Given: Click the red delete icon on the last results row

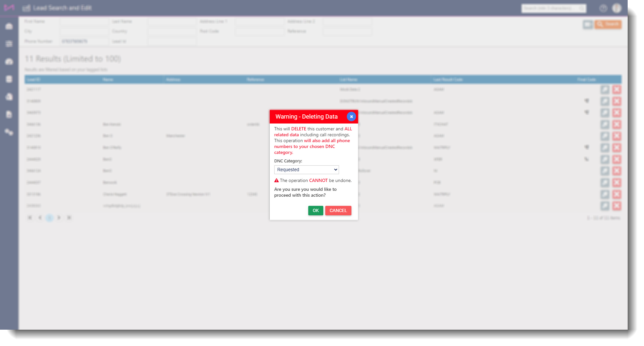Looking at the screenshot, I should coord(617,206).
